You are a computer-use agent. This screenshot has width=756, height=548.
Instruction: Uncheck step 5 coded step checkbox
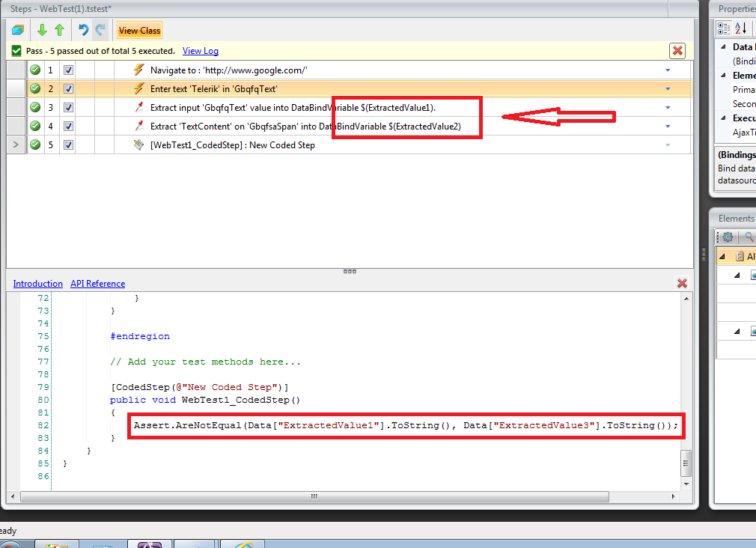[x=68, y=144]
